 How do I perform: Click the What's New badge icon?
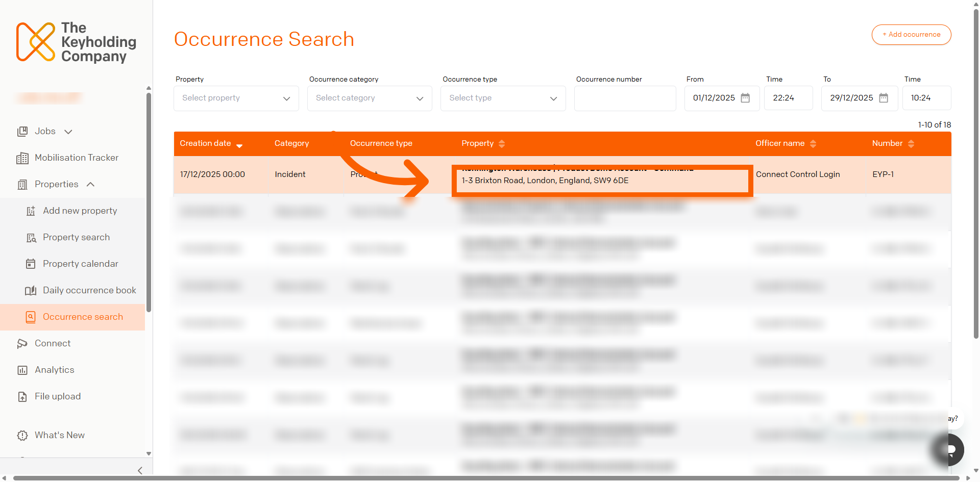pyautogui.click(x=22, y=436)
